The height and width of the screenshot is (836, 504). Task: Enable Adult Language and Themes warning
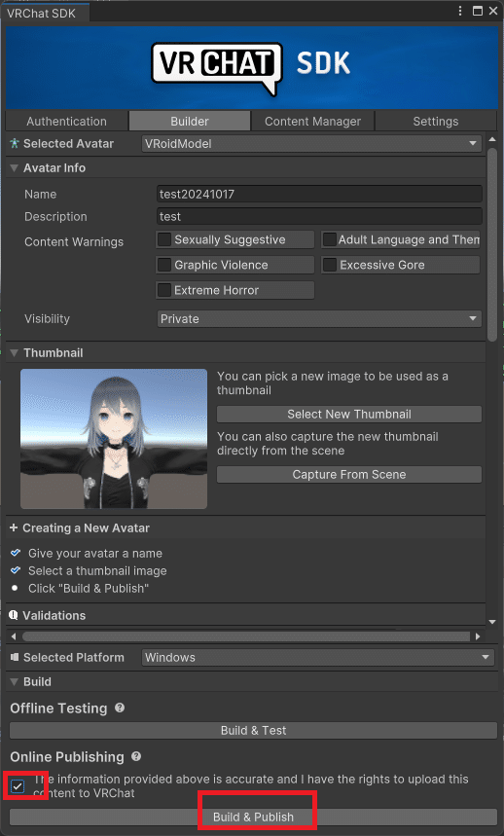tap(330, 239)
